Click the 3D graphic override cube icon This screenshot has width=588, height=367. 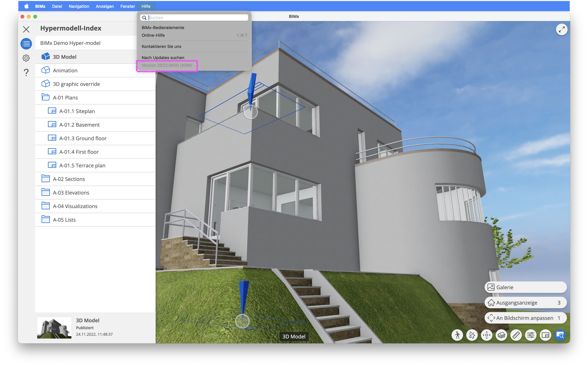(46, 84)
